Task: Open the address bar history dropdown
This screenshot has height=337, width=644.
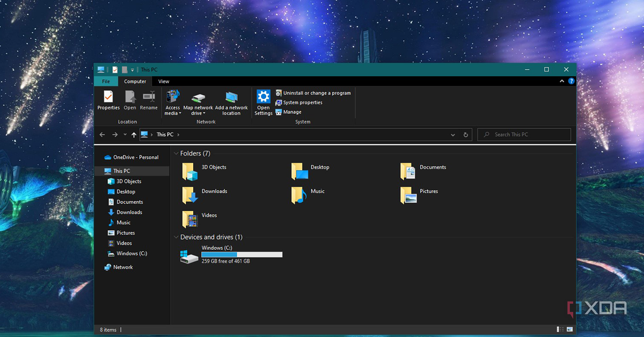Action: click(x=453, y=135)
